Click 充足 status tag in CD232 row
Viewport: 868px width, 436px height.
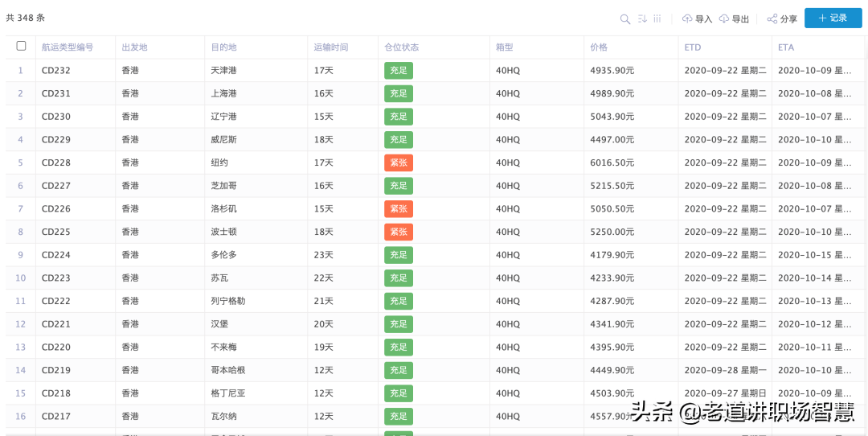399,70
